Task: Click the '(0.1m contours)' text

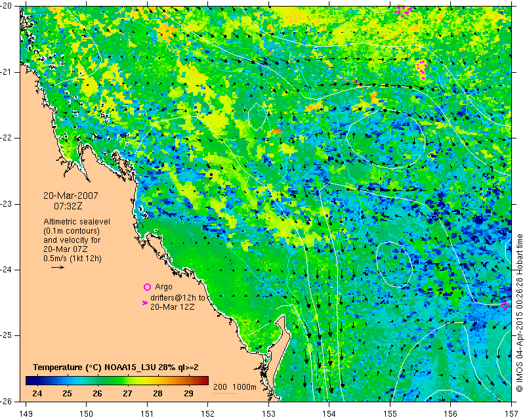Action: coord(72,231)
